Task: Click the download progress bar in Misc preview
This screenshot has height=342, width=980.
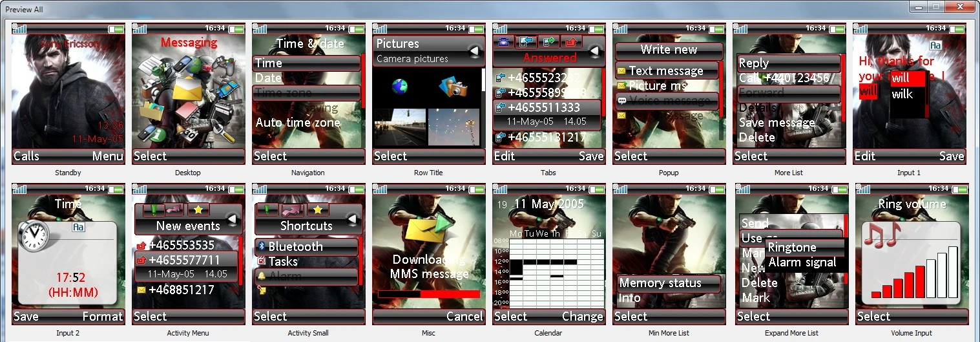Action: (x=429, y=294)
